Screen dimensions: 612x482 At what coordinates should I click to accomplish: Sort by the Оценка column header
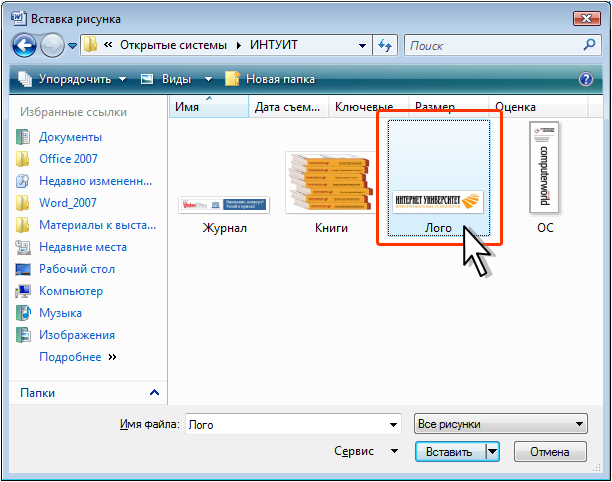pyautogui.click(x=538, y=107)
